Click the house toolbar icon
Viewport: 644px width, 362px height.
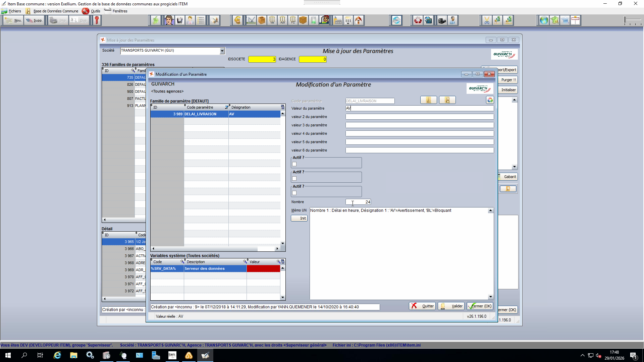pos(359,20)
